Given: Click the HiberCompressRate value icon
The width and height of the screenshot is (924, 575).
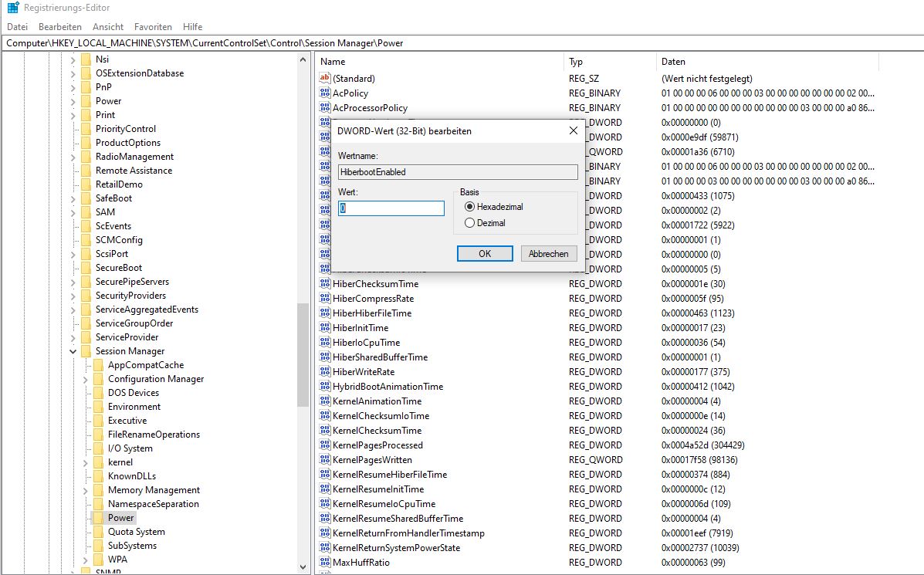Looking at the screenshot, I should click(325, 298).
